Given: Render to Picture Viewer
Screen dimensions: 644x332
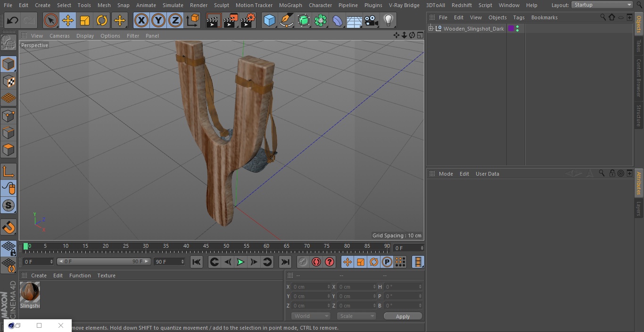Looking at the screenshot, I should point(231,20).
